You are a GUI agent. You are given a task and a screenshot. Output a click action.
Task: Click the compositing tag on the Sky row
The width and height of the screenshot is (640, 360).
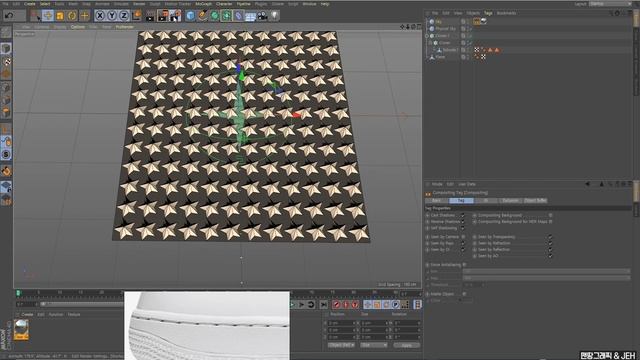(x=476, y=21)
